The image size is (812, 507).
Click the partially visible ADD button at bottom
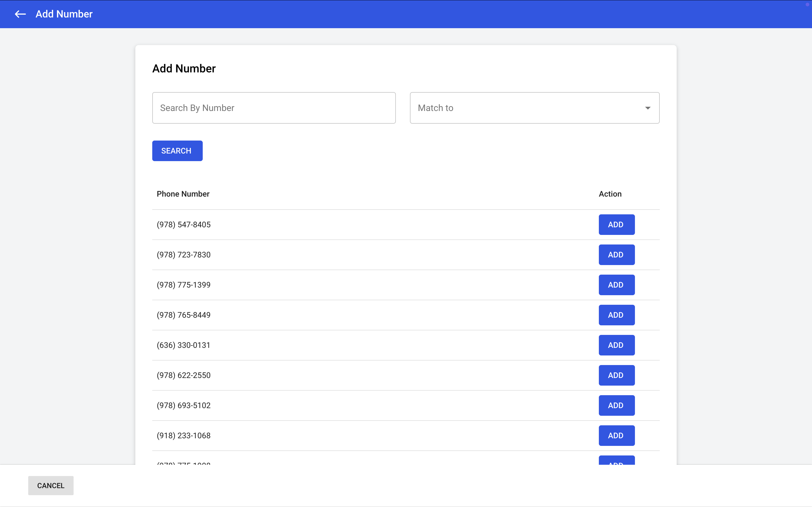(616, 461)
